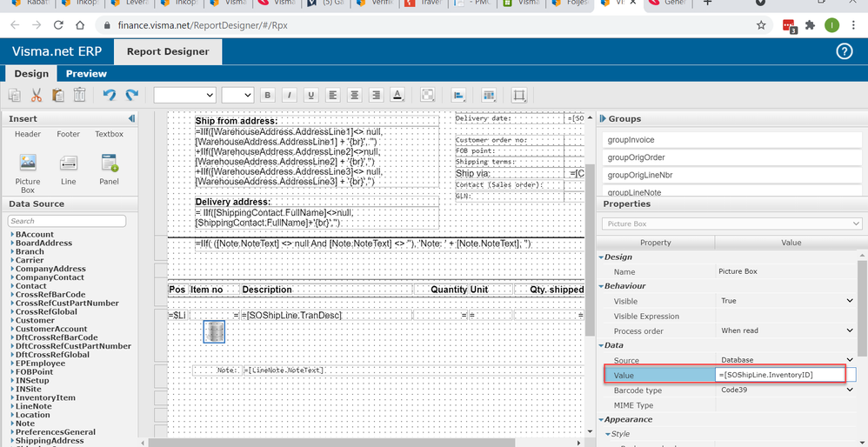The width and height of the screenshot is (868, 447).
Task: Switch to the Preview tab
Action: 86,74
